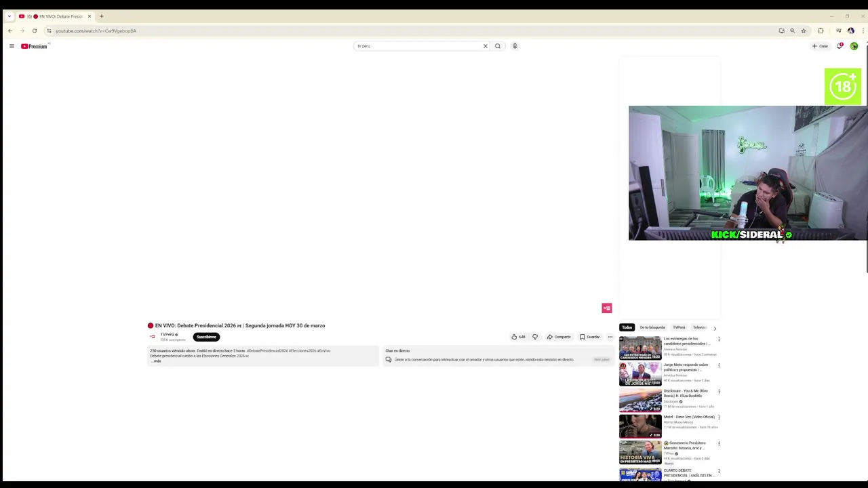Open YouTube notifications bell

pyautogui.click(x=840, y=46)
